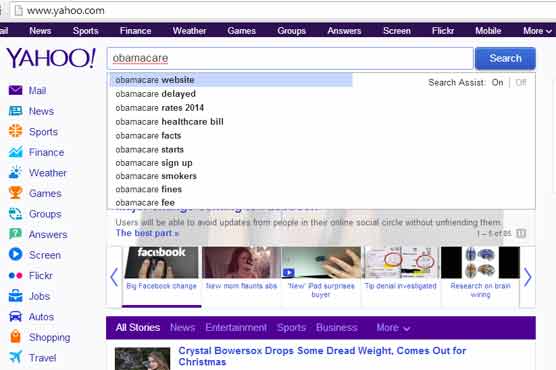Open Answers in top navigation bar
This screenshot has width=556, height=370.
coord(344,31)
